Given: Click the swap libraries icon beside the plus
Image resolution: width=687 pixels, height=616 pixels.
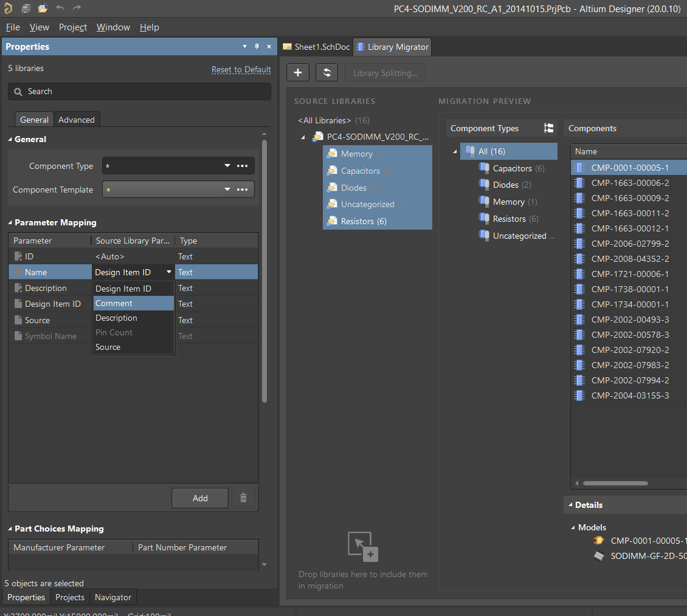Looking at the screenshot, I should click(326, 72).
